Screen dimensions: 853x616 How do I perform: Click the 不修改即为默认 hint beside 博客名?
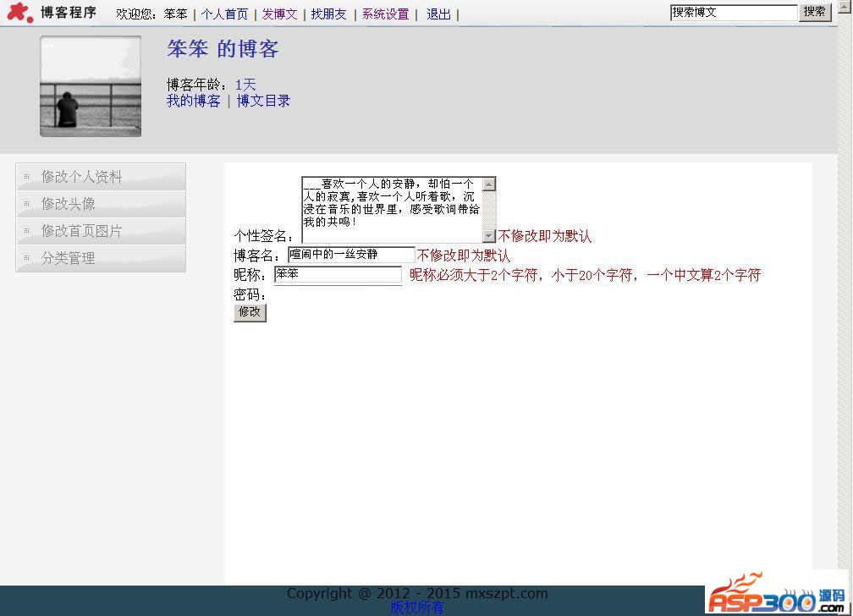[464, 256]
